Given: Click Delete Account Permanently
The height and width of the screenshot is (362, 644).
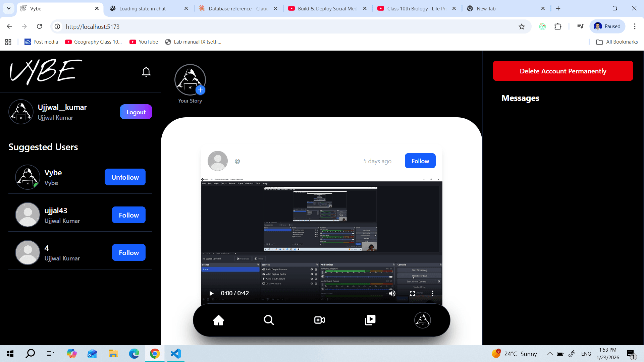Looking at the screenshot, I should [x=563, y=71].
